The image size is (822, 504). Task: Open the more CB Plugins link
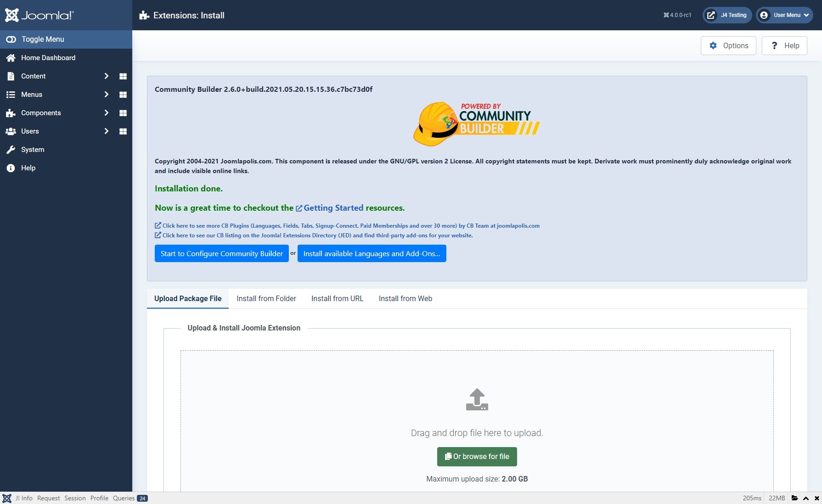point(347,226)
